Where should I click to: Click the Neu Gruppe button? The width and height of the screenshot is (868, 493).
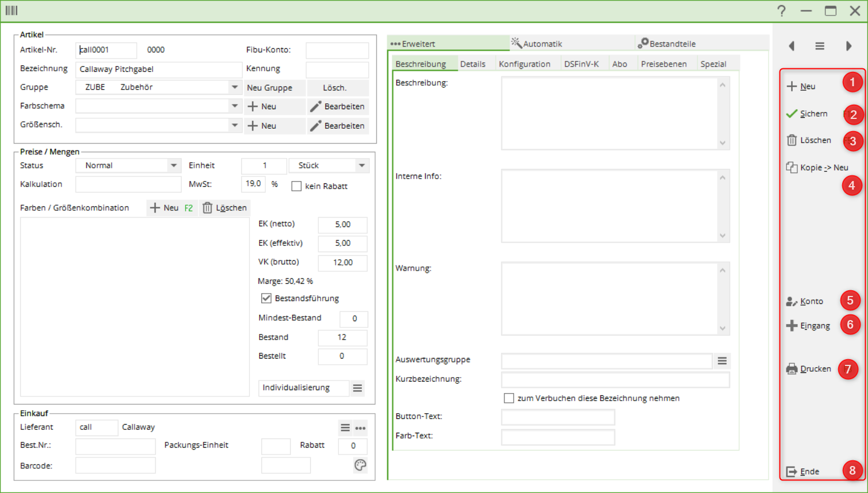269,88
